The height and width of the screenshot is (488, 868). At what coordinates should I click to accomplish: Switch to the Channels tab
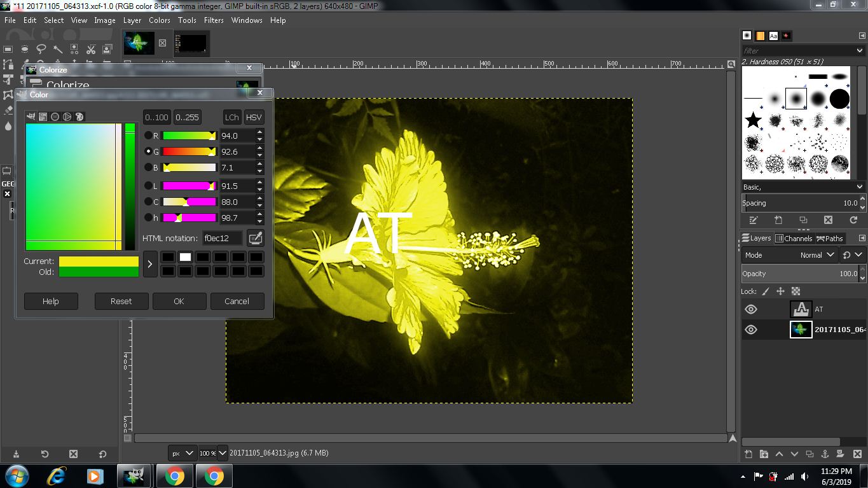795,238
